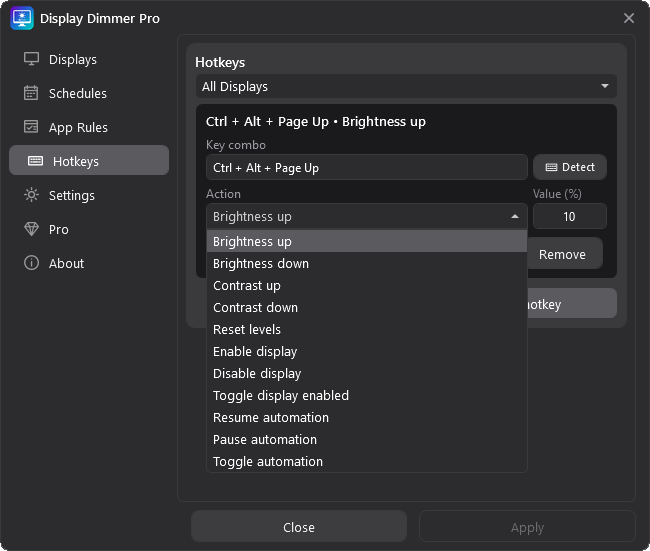Viewport: 650px width, 551px height.
Task: Click the Apply button
Action: (x=527, y=527)
